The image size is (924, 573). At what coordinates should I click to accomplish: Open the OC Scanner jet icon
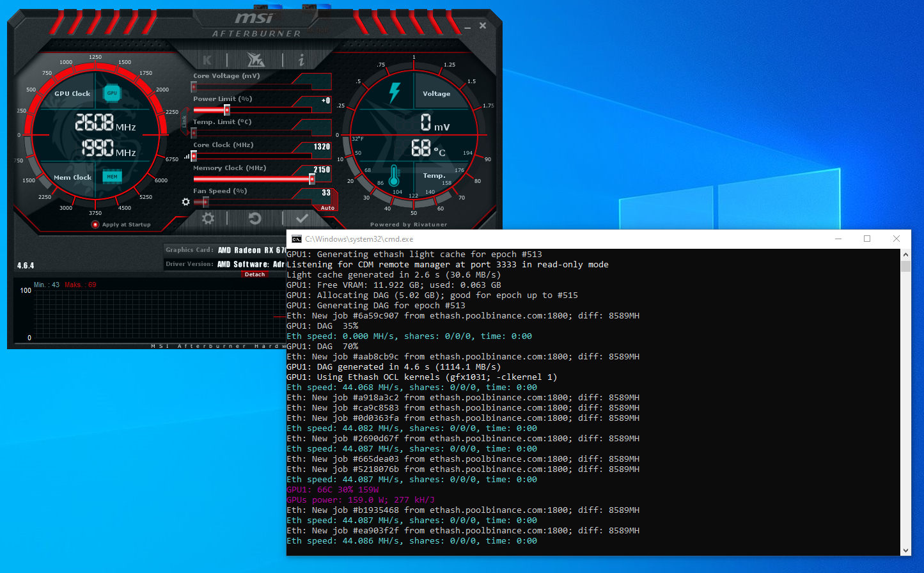(x=255, y=60)
